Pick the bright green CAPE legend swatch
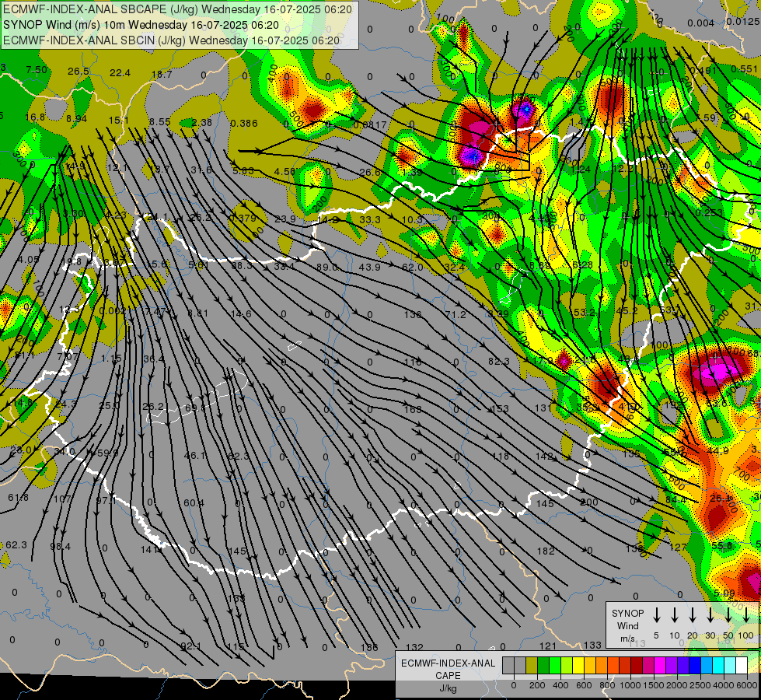The width and height of the screenshot is (761, 700). click(555, 665)
